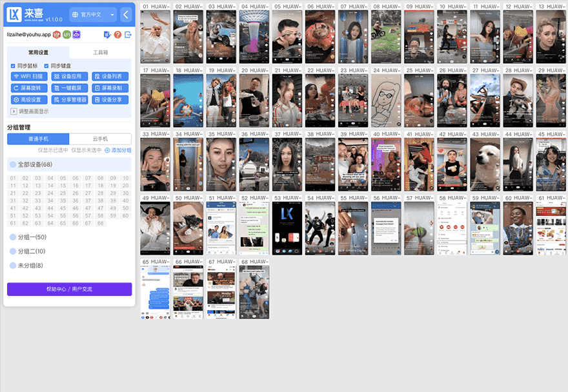Viewport: 568px width, 392px height.
Task: Switch to the 工具箱 tab
Action: [100, 52]
